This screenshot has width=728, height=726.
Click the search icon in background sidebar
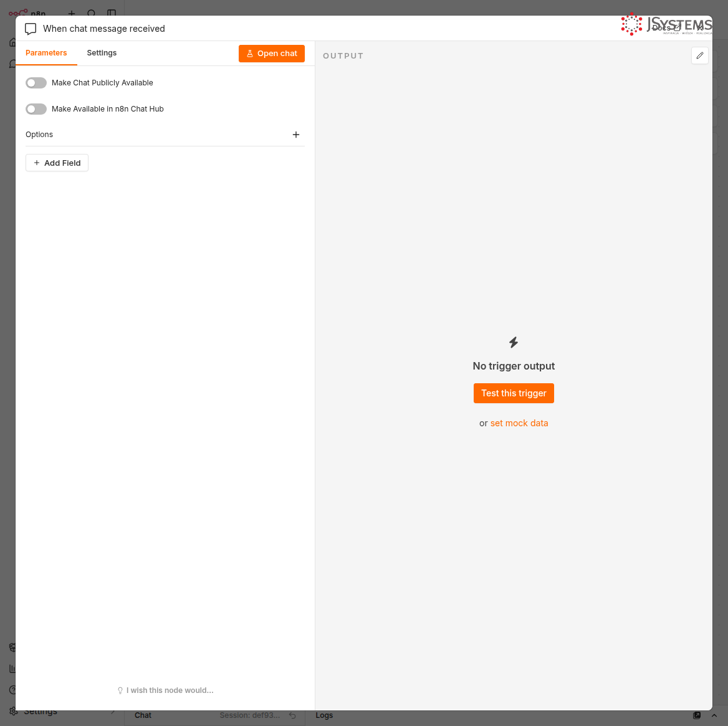coord(92,14)
